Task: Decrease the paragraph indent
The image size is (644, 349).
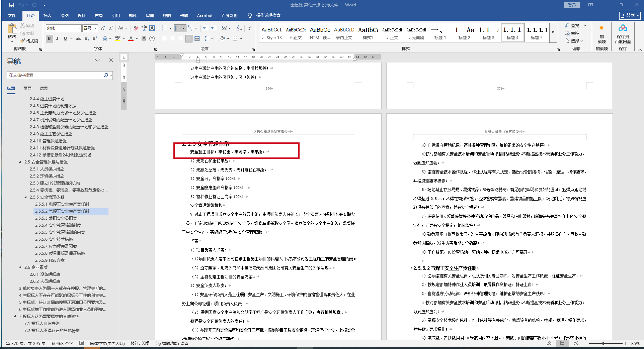Action: 206,28
